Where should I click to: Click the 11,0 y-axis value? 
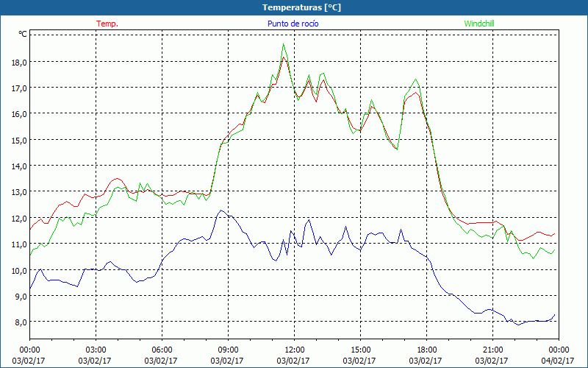[19, 244]
